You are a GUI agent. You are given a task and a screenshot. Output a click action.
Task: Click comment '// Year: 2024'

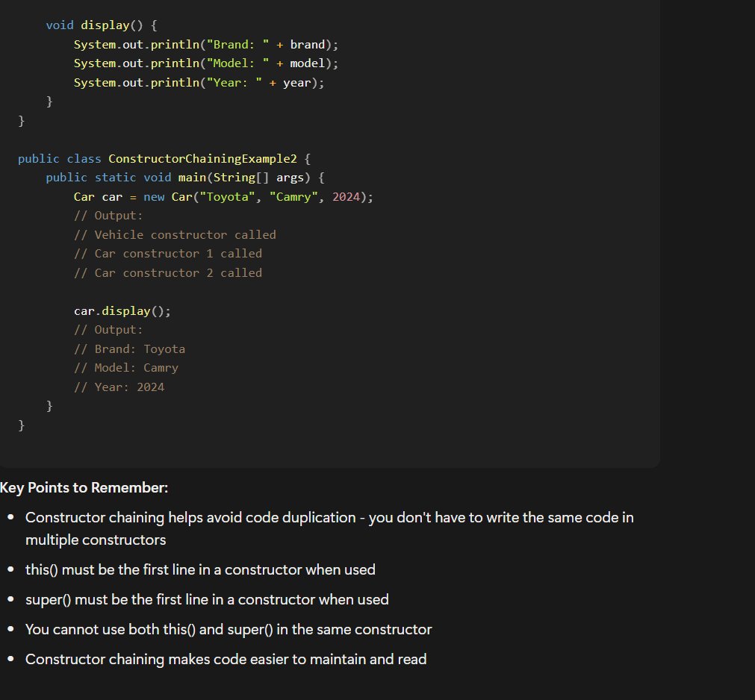pyautogui.click(x=119, y=387)
